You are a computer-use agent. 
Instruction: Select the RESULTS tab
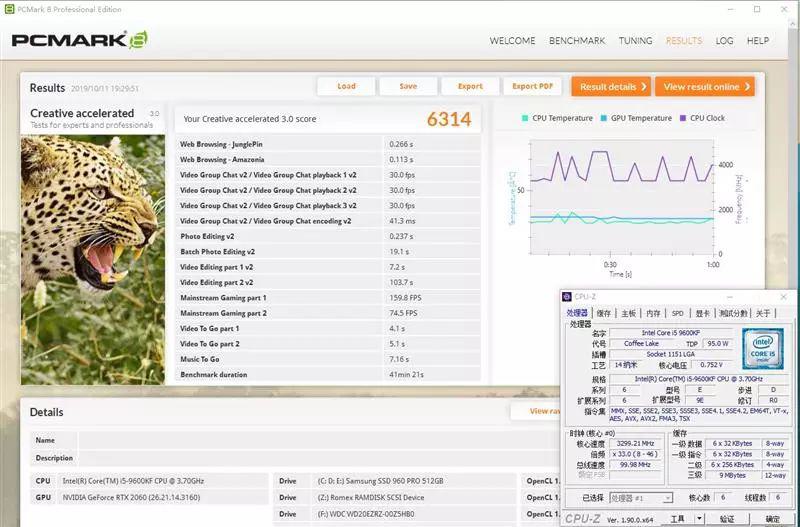[684, 41]
